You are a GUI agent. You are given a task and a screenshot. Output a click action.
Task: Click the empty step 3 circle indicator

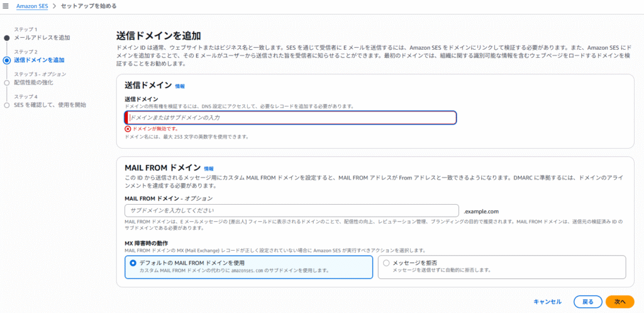pyautogui.click(x=6, y=83)
